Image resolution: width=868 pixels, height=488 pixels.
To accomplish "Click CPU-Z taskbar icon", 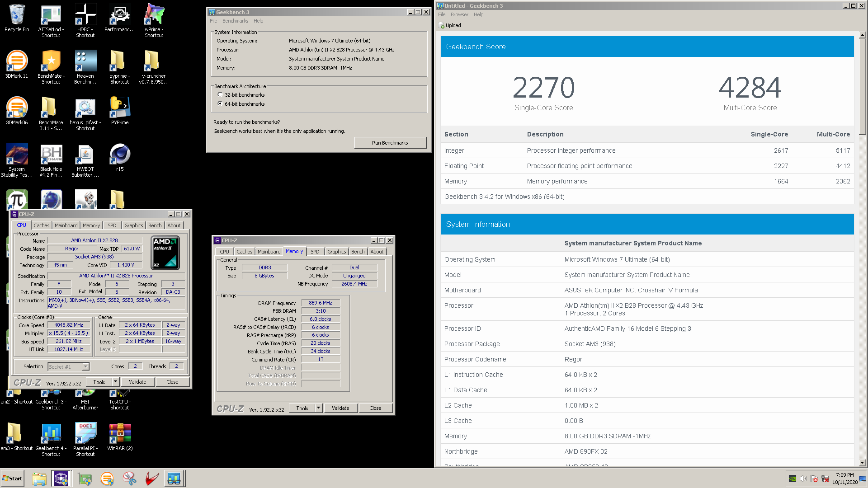I will click(61, 479).
